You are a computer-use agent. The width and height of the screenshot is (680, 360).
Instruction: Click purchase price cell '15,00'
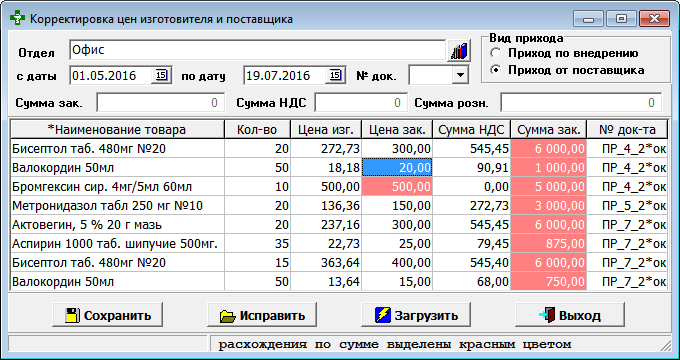(x=397, y=281)
